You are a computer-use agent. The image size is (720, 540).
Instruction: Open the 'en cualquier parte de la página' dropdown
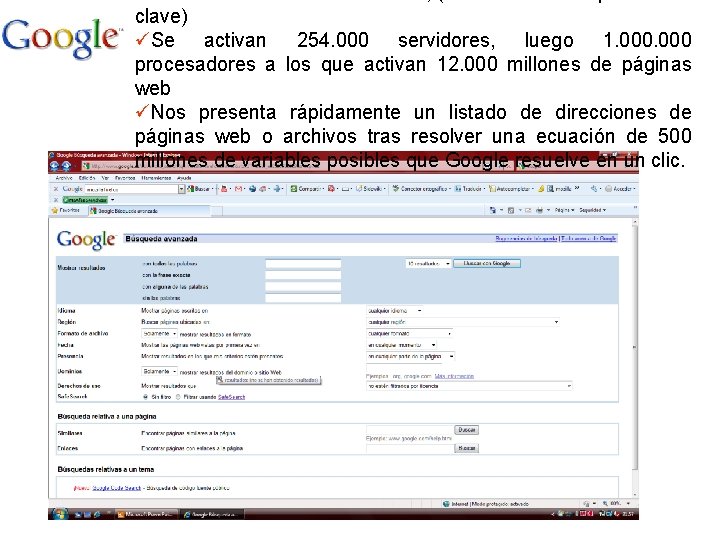click(x=411, y=356)
